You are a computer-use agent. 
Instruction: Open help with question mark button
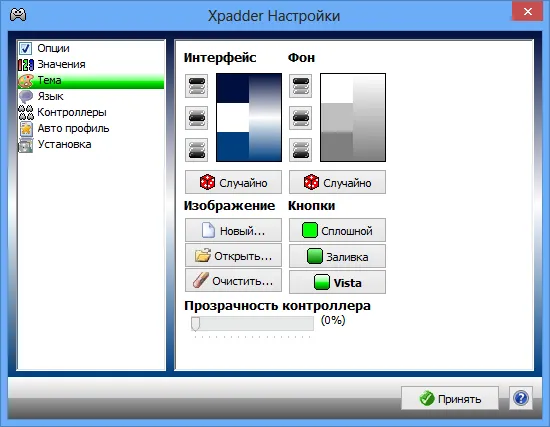(521, 398)
